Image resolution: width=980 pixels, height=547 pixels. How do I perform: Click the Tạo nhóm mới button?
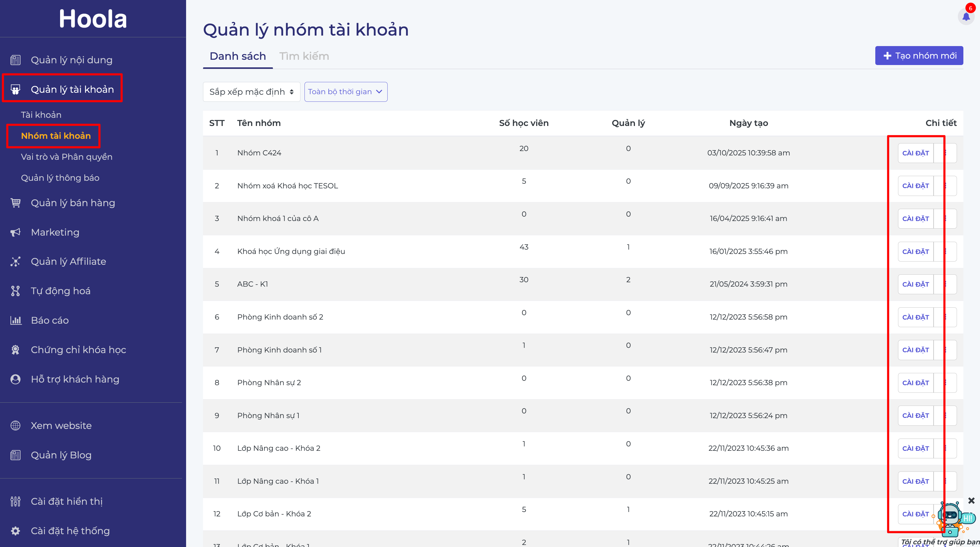click(919, 56)
